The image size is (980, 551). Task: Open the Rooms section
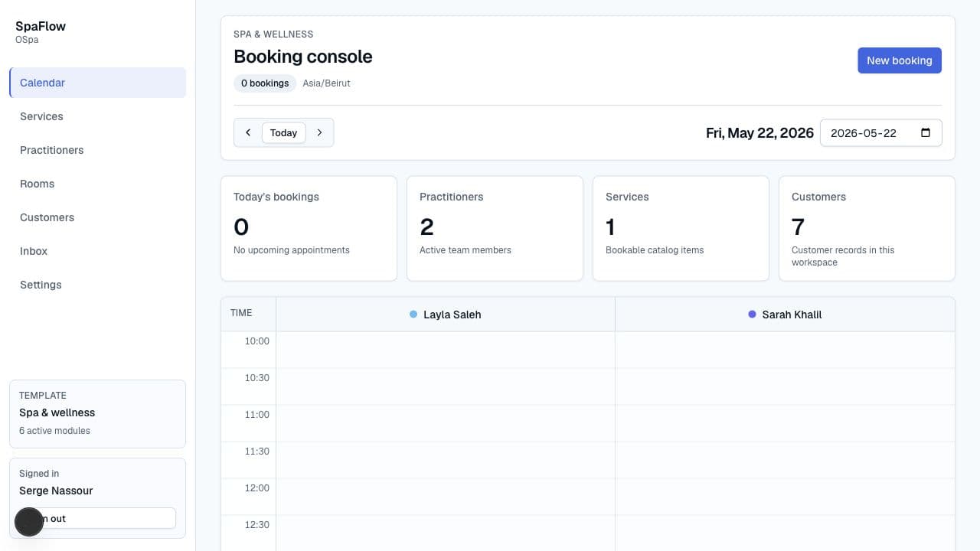97,184
